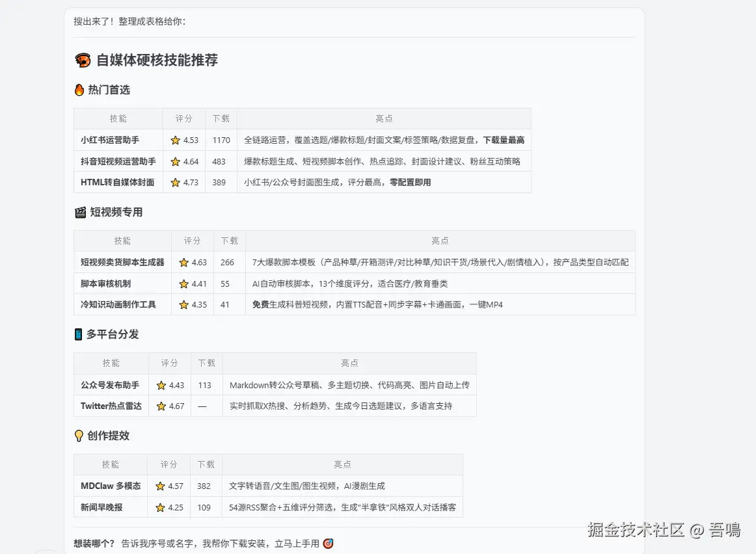The width and height of the screenshot is (756, 554).
Task: Click the fire emoji beside 热门首选
Action: [x=79, y=90]
